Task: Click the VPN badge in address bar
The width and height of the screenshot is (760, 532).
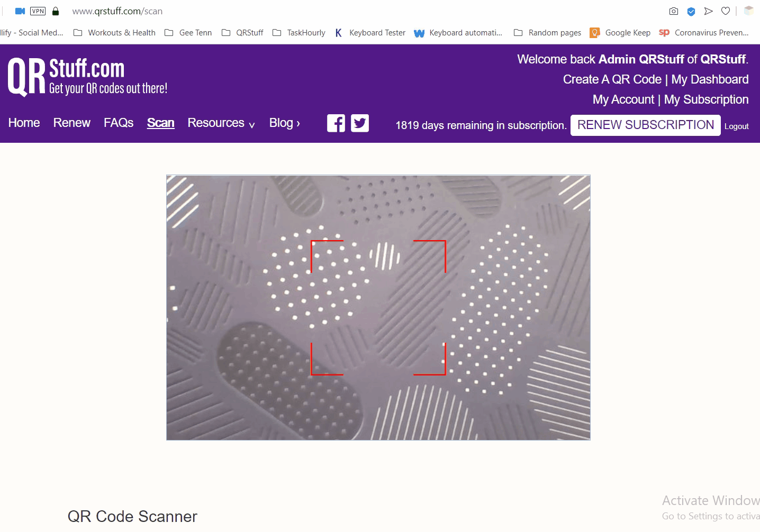Action: coord(38,11)
